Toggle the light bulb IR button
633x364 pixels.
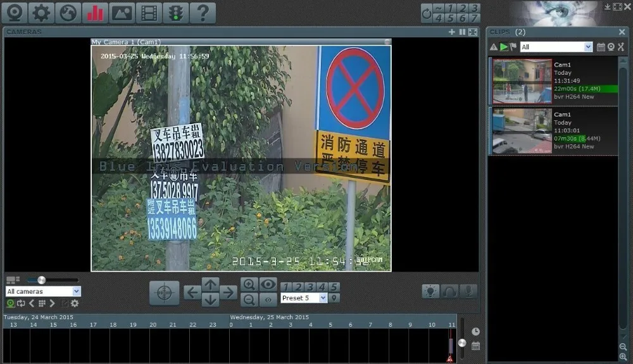[x=430, y=291]
